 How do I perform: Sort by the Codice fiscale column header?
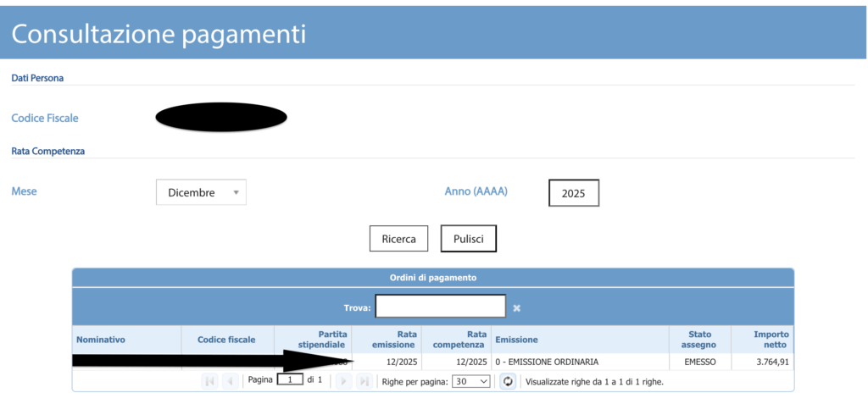click(226, 340)
